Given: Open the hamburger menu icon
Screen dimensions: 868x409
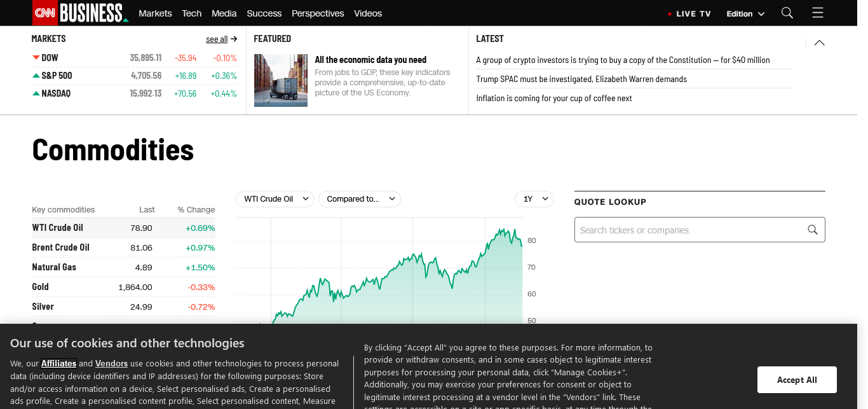Looking at the screenshot, I should (x=818, y=13).
